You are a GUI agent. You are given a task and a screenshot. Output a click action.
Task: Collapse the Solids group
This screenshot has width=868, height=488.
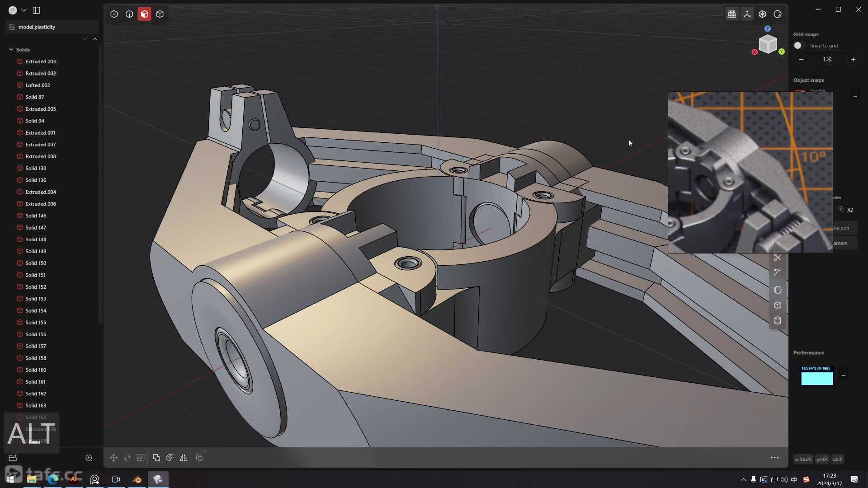coord(11,50)
